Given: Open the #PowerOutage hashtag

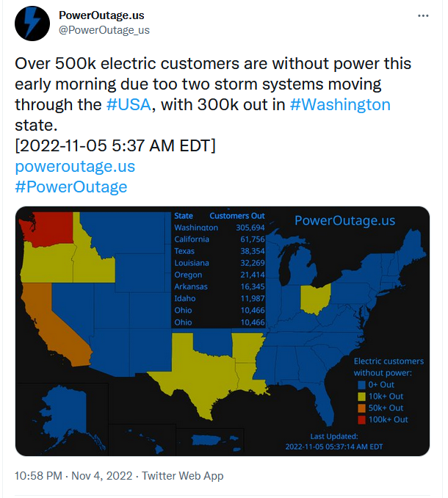Looking at the screenshot, I should tap(71, 187).
